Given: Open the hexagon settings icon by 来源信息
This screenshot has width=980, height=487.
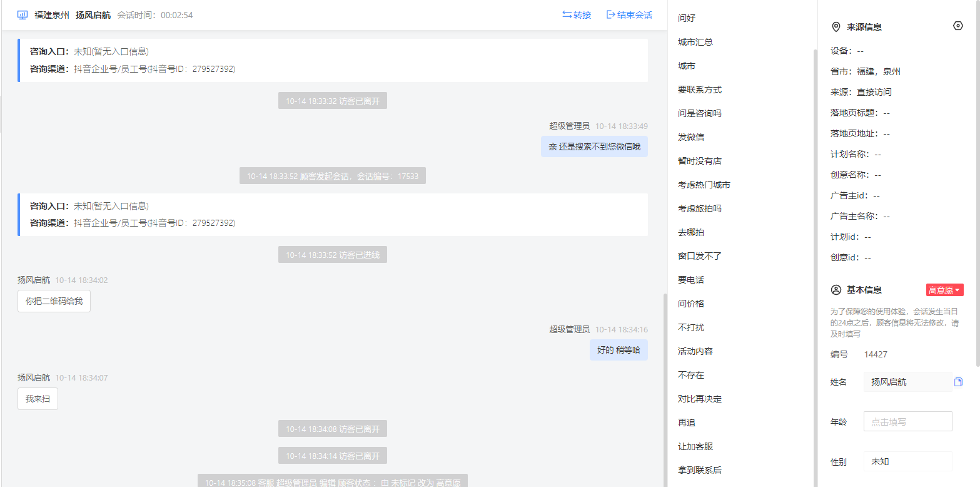Looking at the screenshot, I should coord(958,26).
